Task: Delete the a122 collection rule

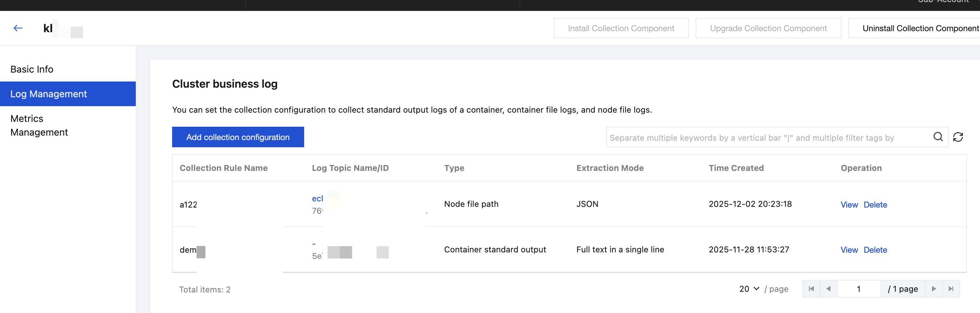Action: pos(875,205)
